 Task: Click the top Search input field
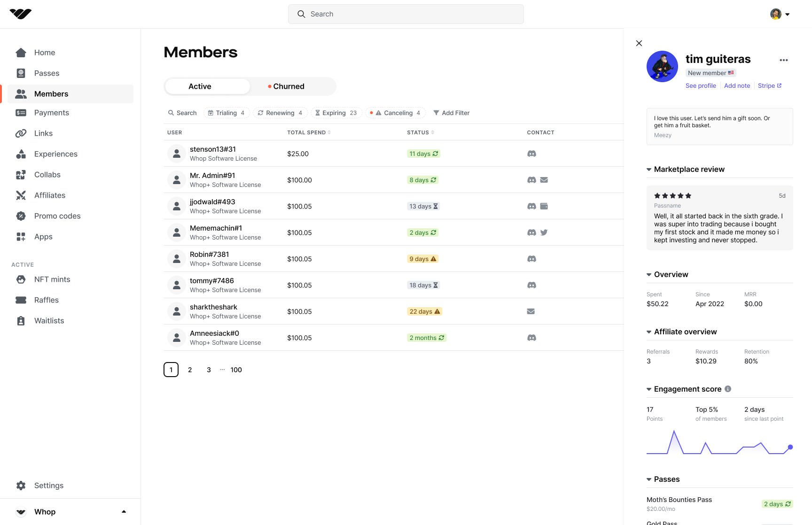pos(406,14)
